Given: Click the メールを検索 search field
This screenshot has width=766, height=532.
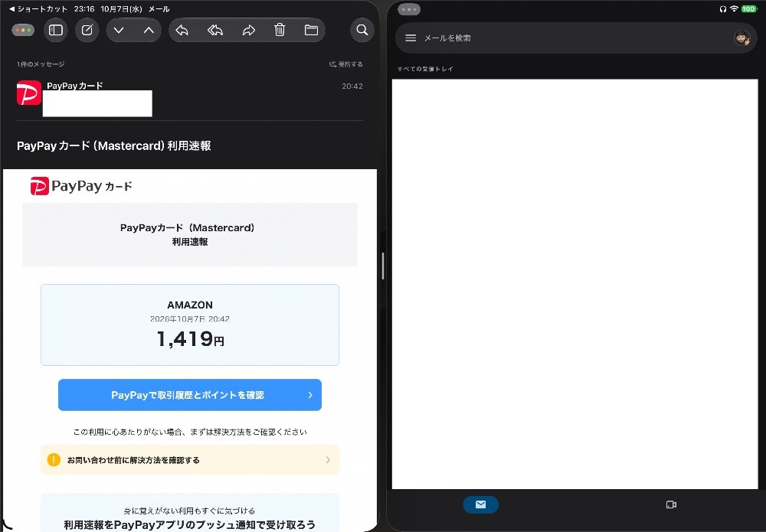Looking at the screenshot, I should pos(576,38).
